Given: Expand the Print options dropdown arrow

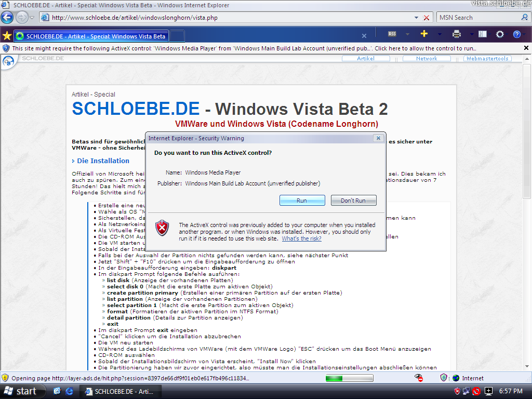Looking at the screenshot, I should [472, 34].
